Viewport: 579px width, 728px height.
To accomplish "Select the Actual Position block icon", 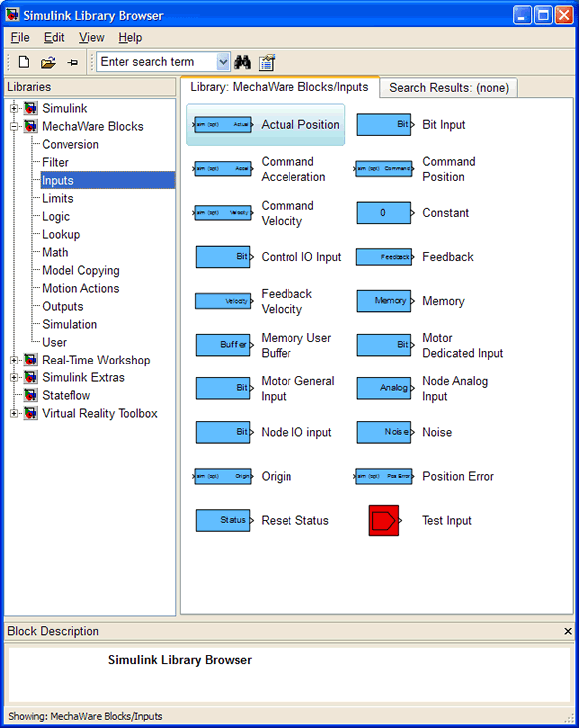I will (223, 125).
